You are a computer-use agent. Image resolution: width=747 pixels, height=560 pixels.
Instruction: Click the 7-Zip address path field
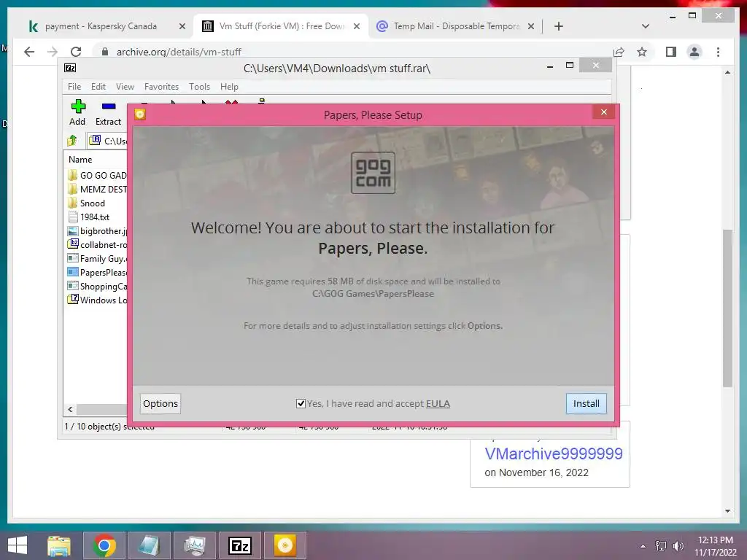[108, 141]
